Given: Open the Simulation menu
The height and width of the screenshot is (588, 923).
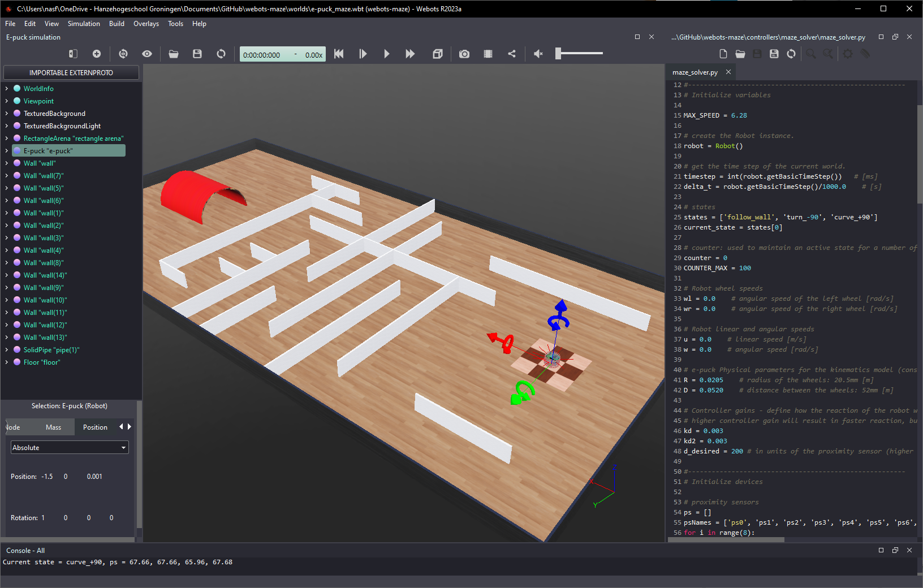Looking at the screenshot, I should pyautogui.click(x=84, y=24).
